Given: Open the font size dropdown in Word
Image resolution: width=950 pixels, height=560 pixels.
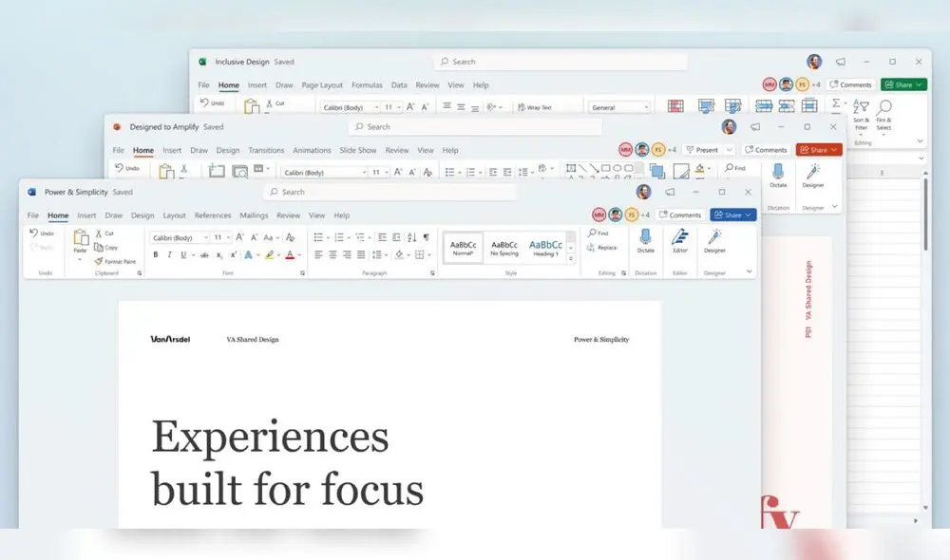Looking at the screenshot, I should [x=220, y=237].
